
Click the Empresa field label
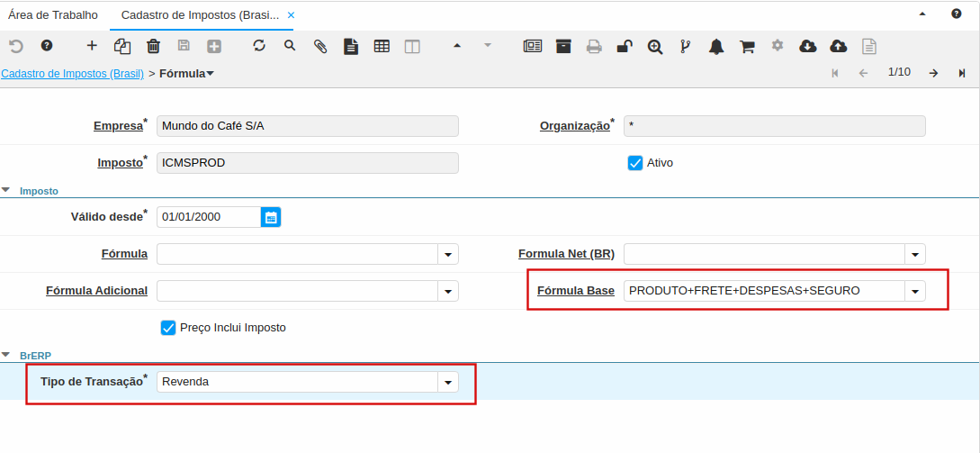click(118, 126)
